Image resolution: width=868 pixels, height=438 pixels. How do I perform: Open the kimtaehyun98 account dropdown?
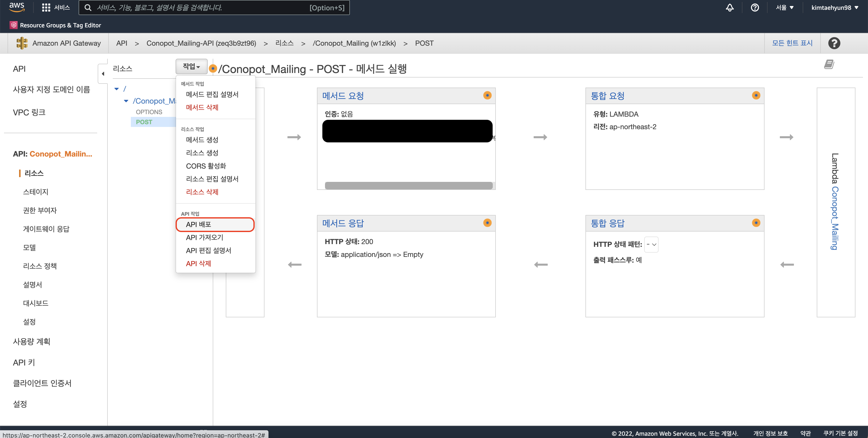point(835,8)
